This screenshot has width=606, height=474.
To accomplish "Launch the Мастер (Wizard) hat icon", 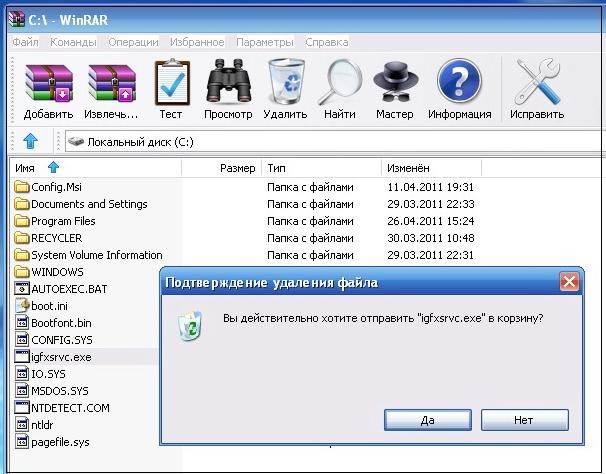I will [396, 83].
